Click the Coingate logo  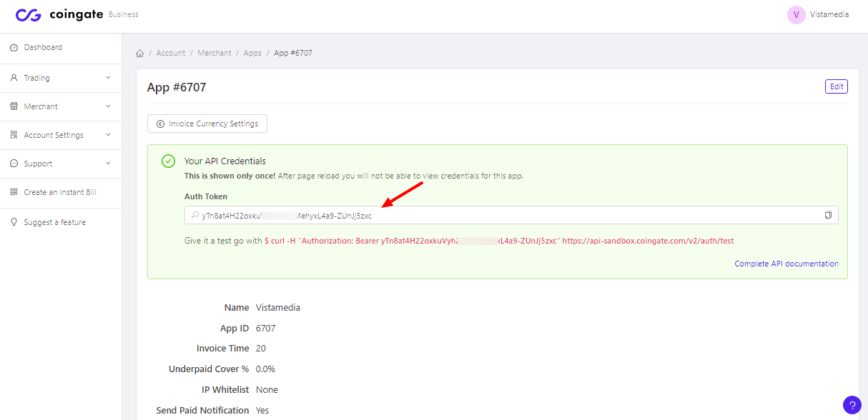[x=59, y=14]
